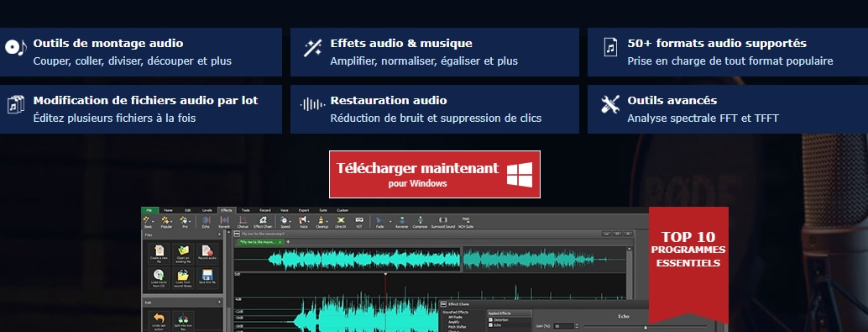Click Télécharger maintenant pour Windows button
The width and height of the screenshot is (868, 332).
click(435, 174)
